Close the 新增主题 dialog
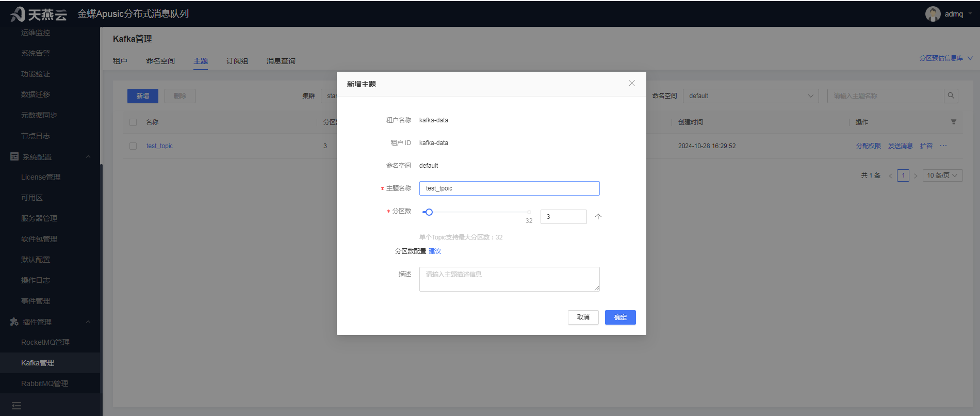This screenshot has height=416, width=980. [631, 83]
